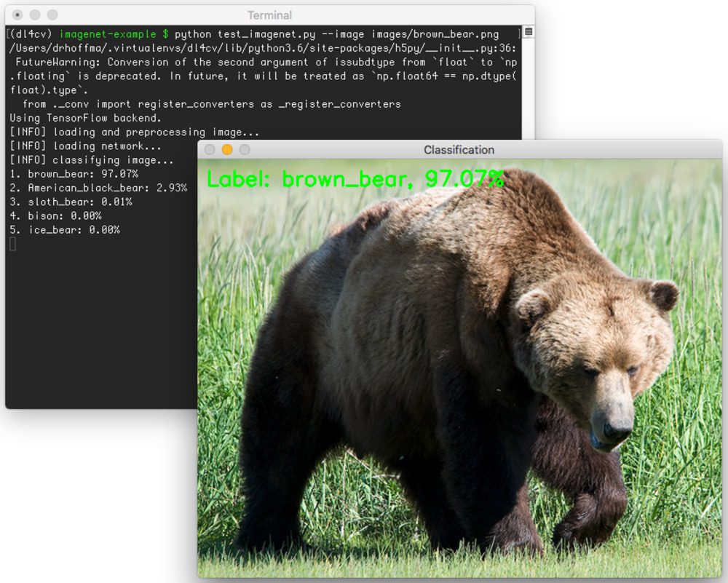Screen dimensions: 728x583
Task: Click '[INFO] loading and preprocessing image...' line
Action: coord(134,132)
